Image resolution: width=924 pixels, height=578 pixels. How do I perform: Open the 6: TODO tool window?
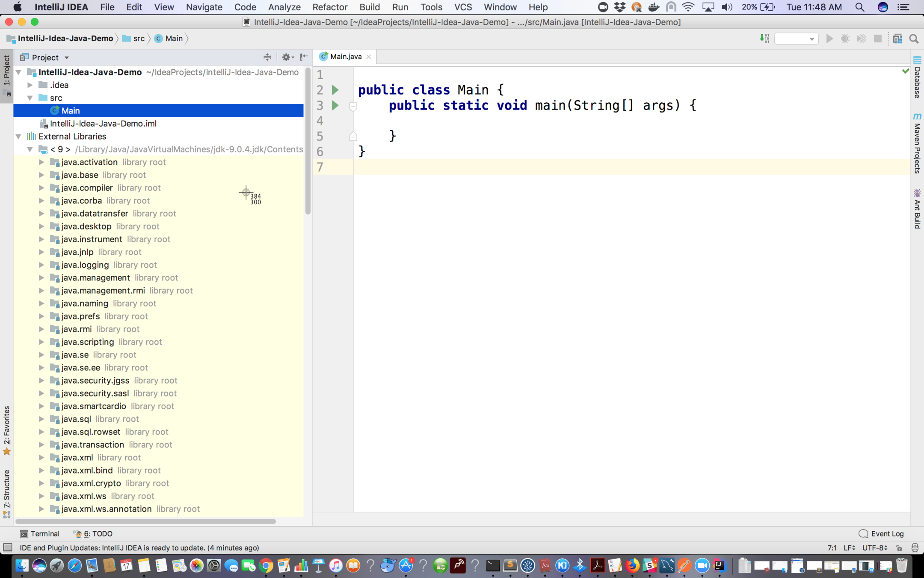coord(93,533)
